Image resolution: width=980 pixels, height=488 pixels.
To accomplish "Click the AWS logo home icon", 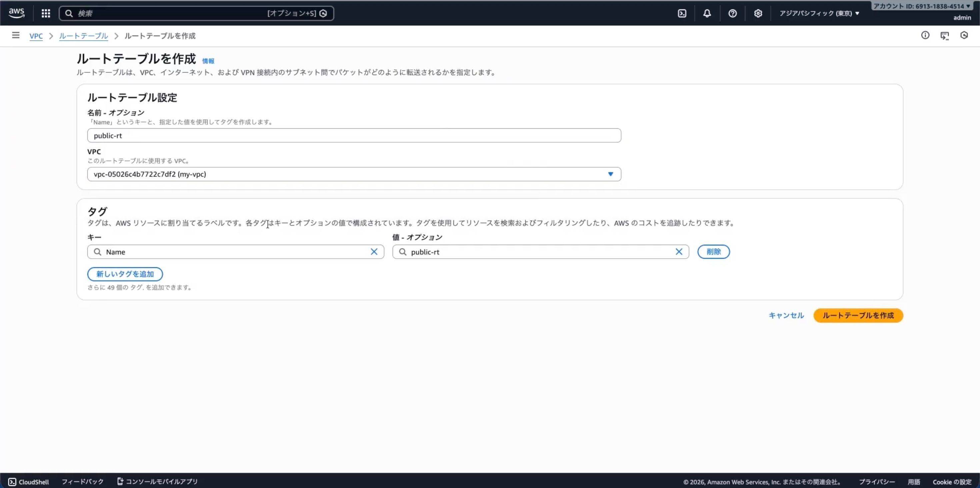I will pos(16,13).
